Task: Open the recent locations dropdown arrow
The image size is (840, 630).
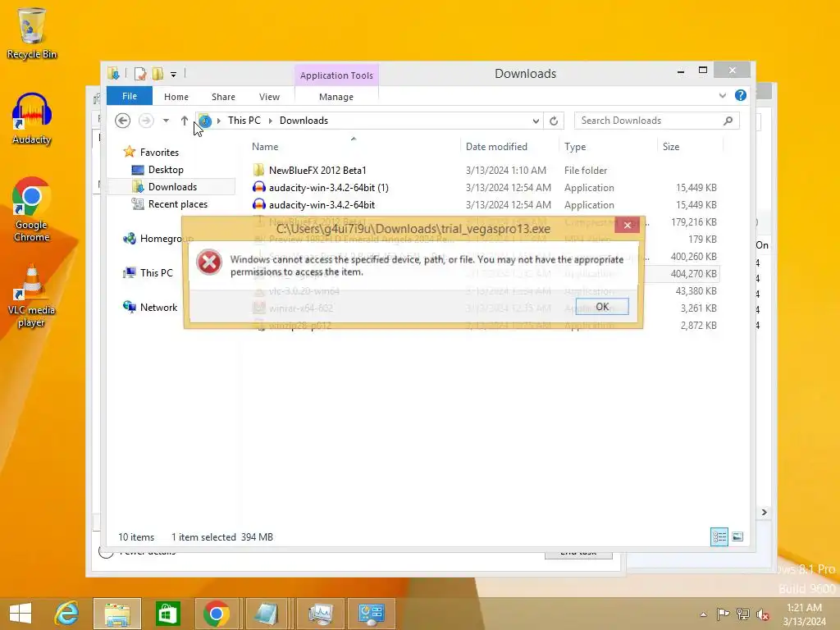Action: 166,121
